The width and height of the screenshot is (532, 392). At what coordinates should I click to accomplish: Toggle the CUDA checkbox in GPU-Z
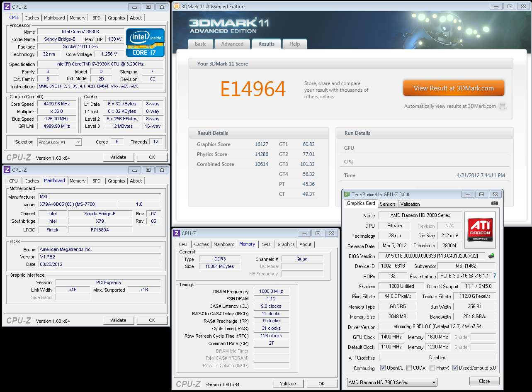(x=409, y=368)
